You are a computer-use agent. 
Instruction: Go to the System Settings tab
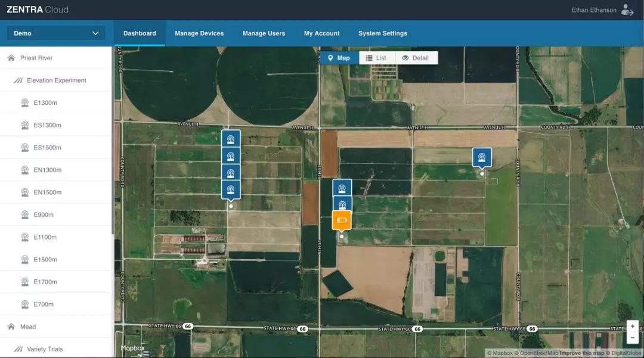tap(382, 33)
